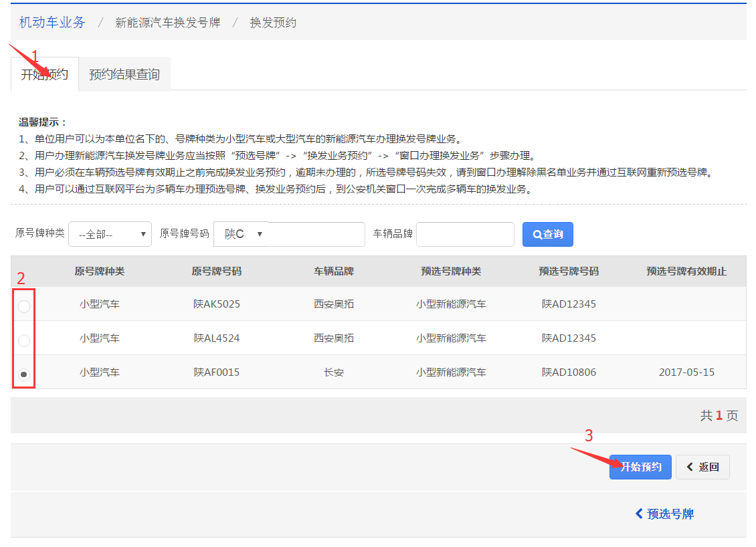The height and width of the screenshot is (547, 756).
Task: Click preselected plate 陕AD10806 cell
Action: pos(569,372)
